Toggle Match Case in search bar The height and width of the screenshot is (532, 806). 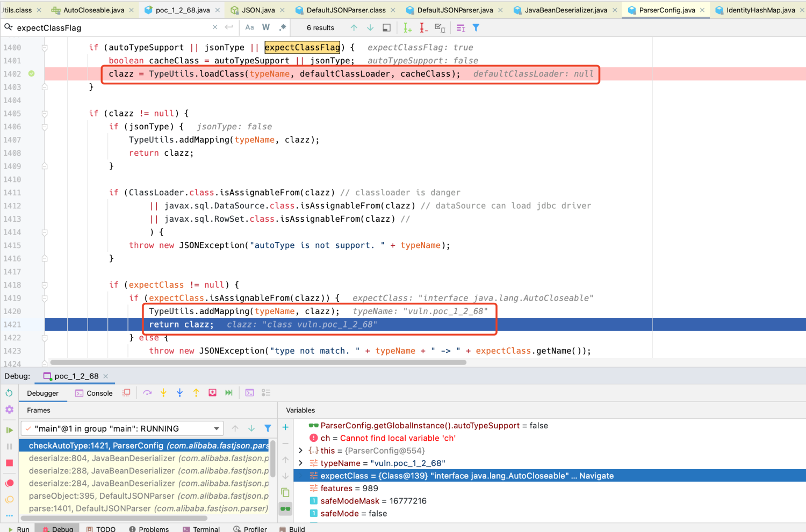point(249,27)
